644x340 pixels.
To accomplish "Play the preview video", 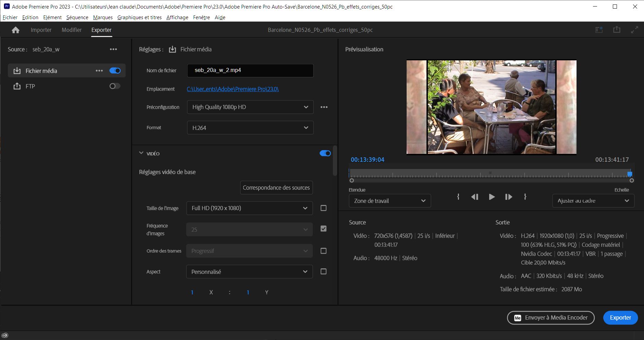I will 492,197.
